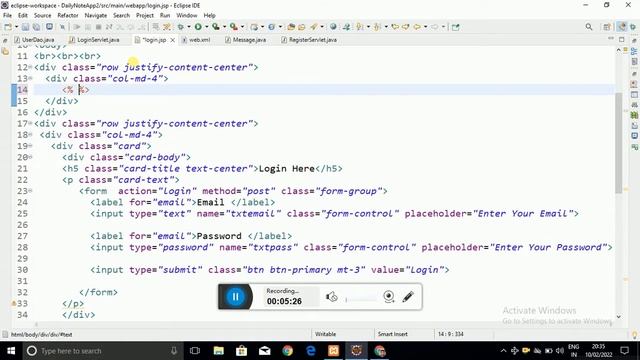Toggle the recorder webcam icon

tap(389, 297)
